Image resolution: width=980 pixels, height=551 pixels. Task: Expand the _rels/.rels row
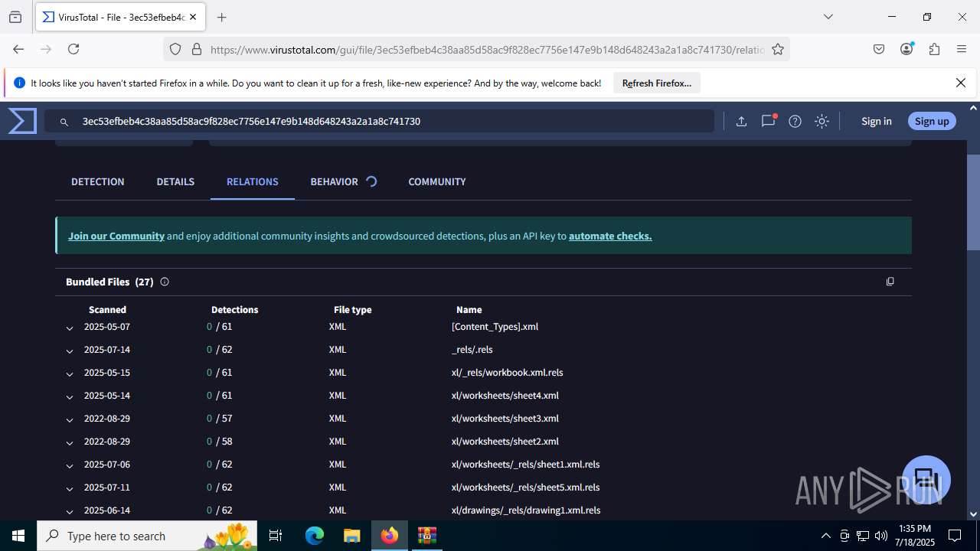click(70, 350)
